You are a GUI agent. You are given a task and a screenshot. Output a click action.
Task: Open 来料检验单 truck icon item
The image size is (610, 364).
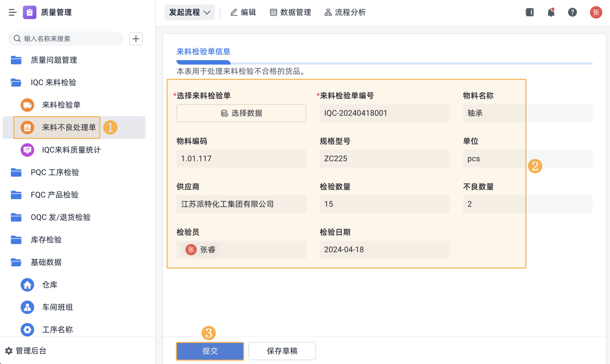click(61, 105)
